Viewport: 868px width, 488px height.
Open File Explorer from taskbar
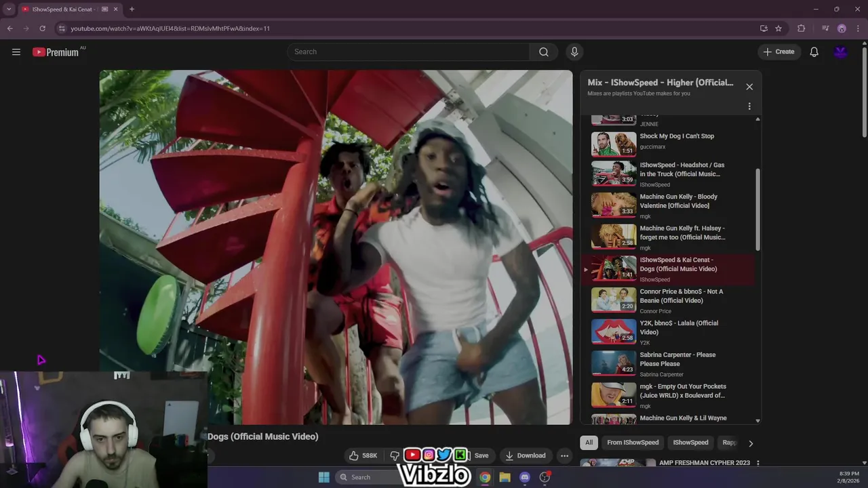tap(505, 477)
